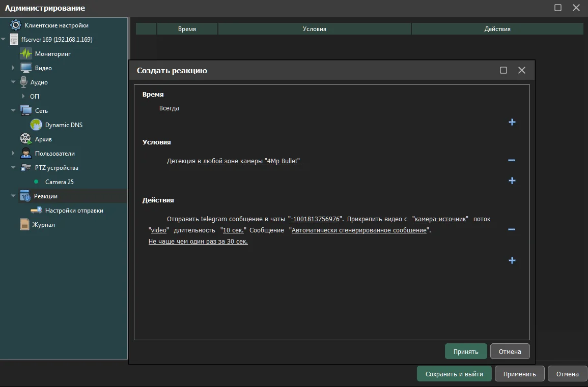Expand the Пользователи tree node
This screenshot has width=588, height=387.
13,153
